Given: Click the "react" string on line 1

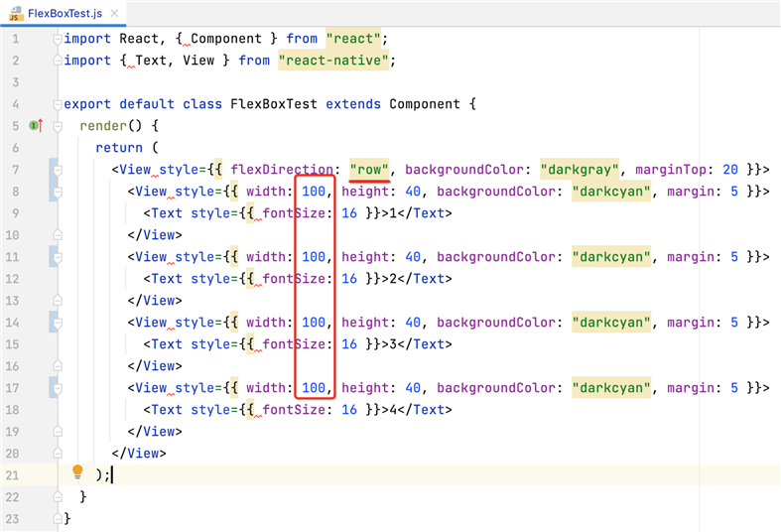Looking at the screenshot, I should click(x=353, y=39).
